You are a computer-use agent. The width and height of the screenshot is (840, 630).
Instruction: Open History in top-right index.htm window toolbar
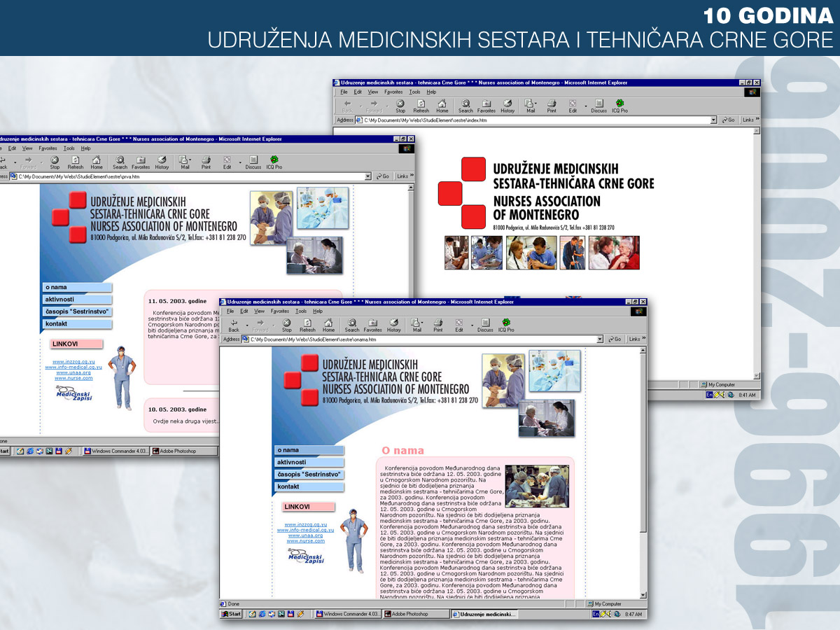pos(507,104)
